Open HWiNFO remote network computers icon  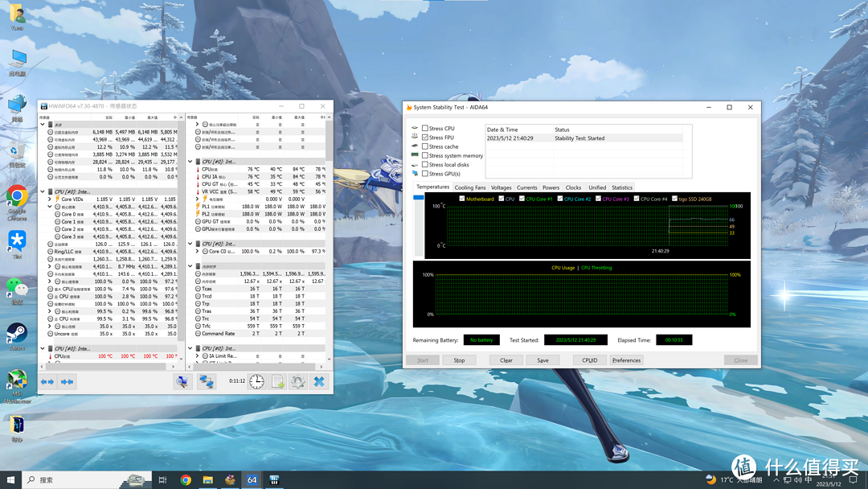[207, 381]
